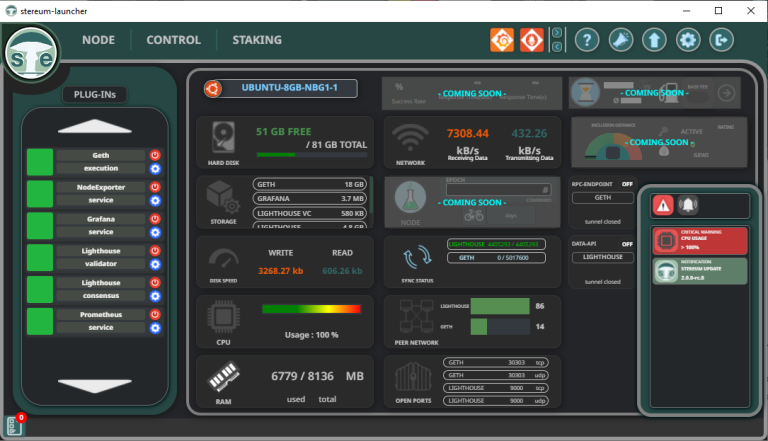Open the Prometheus flame shortcut icon

pyautogui.click(x=531, y=40)
